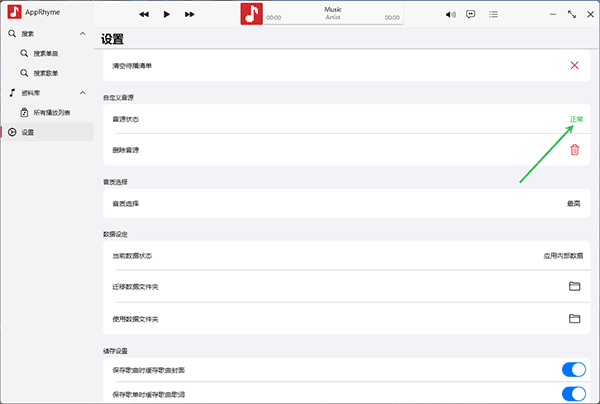Image resolution: width=600 pixels, height=404 pixels.
Task: Skip to the next track
Action: (189, 15)
